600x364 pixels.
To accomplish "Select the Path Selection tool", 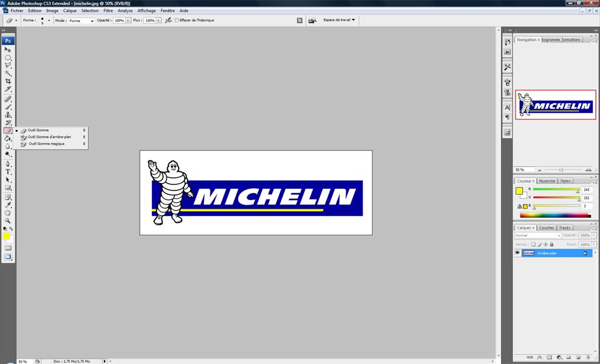I will [x=8, y=180].
